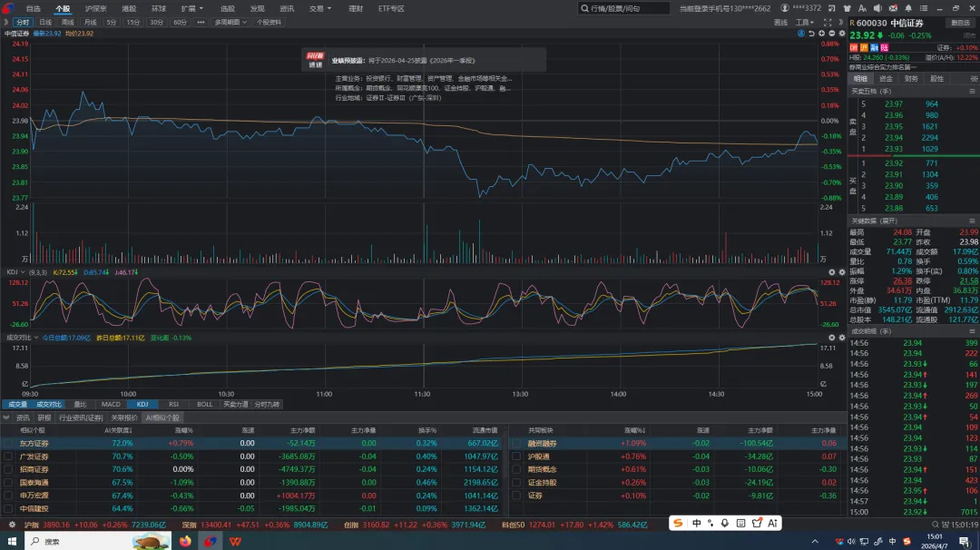Click the account avatar icon beside ****3372
This screenshot has height=550, width=980.
tap(784, 8)
